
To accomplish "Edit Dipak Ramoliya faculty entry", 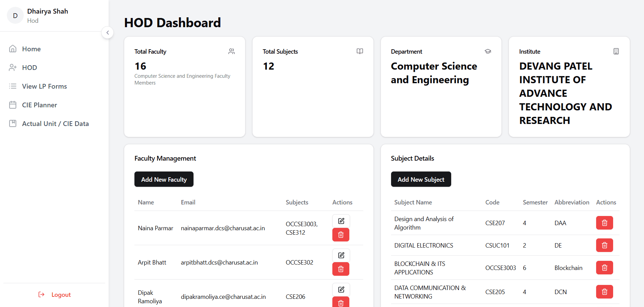I will click(x=341, y=290).
